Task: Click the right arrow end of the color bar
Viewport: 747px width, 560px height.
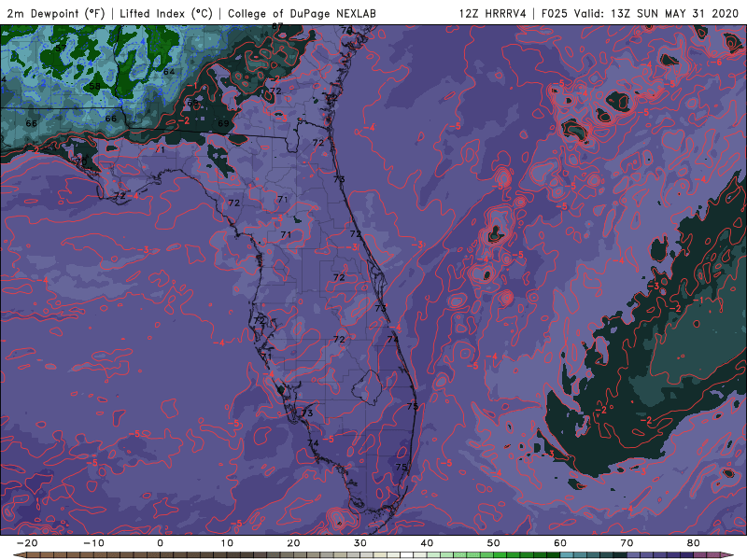Action: pos(727,554)
